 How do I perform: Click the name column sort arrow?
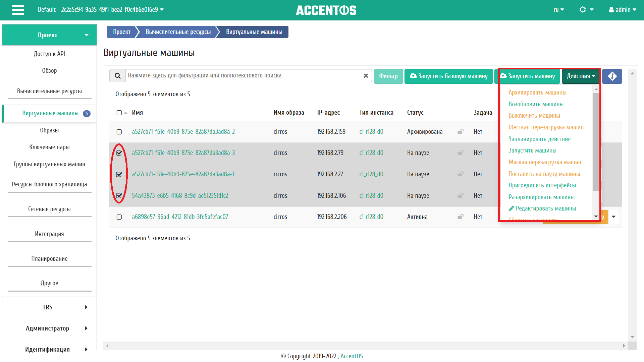126,113
